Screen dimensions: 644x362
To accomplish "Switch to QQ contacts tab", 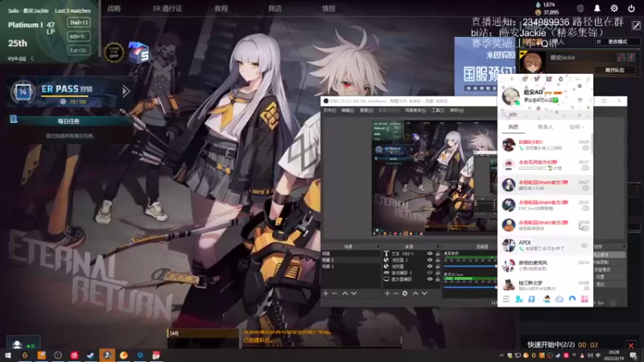I will pyautogui.click(x=545, y=127).
